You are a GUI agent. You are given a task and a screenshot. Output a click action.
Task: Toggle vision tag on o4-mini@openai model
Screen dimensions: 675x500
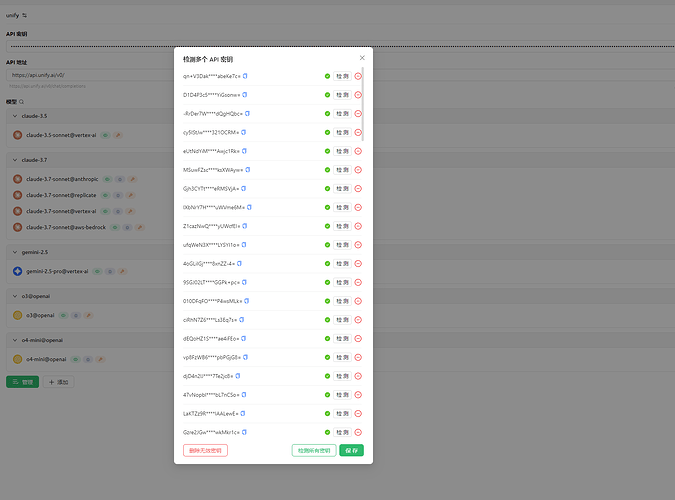pos(76,360)
